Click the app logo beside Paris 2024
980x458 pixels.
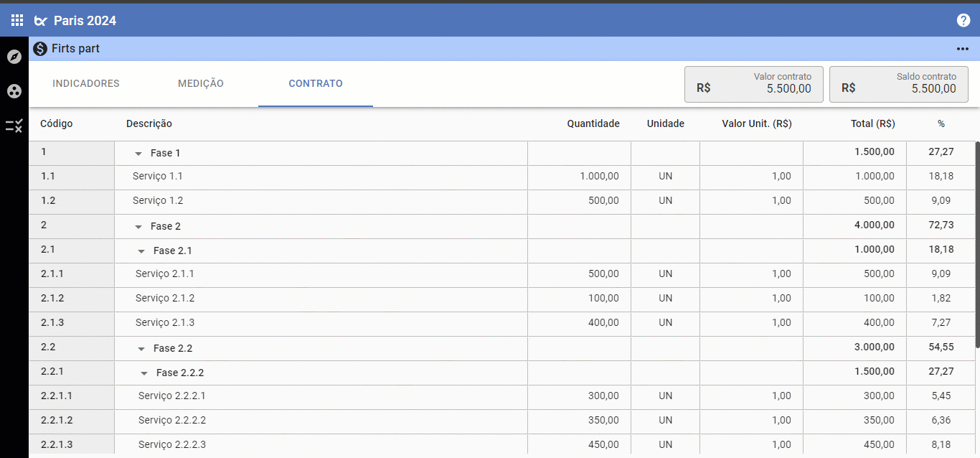pyautogui.click(x=41, y=21)
